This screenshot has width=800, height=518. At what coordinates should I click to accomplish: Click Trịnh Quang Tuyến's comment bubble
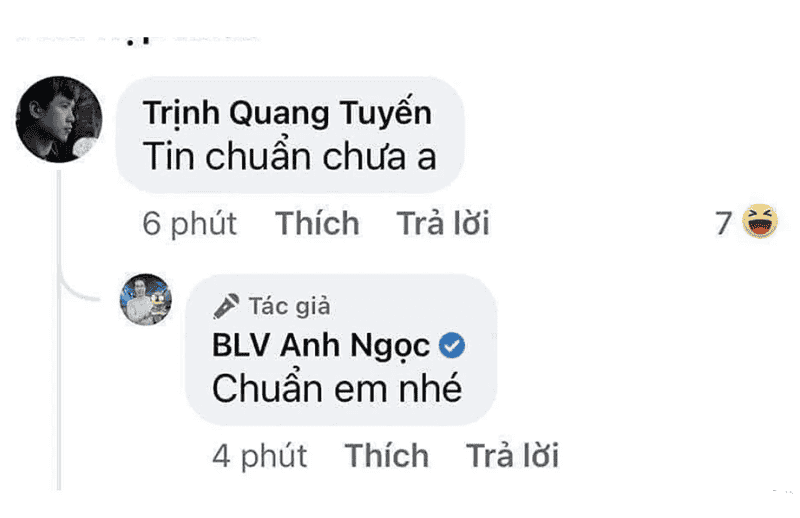pyautogui.click(x=290, y=135)
